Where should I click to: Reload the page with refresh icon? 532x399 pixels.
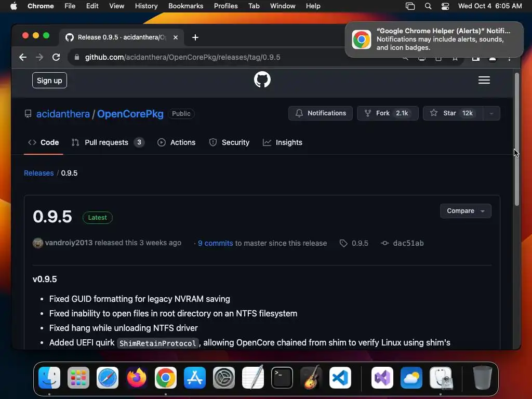(56, 57)
